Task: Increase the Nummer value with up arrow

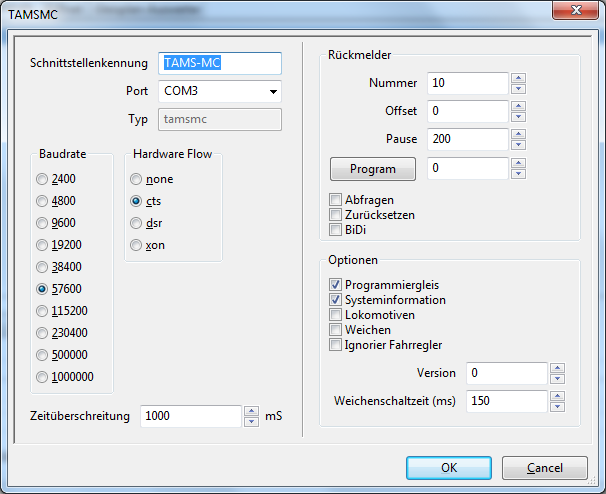Action: (518, 77)
